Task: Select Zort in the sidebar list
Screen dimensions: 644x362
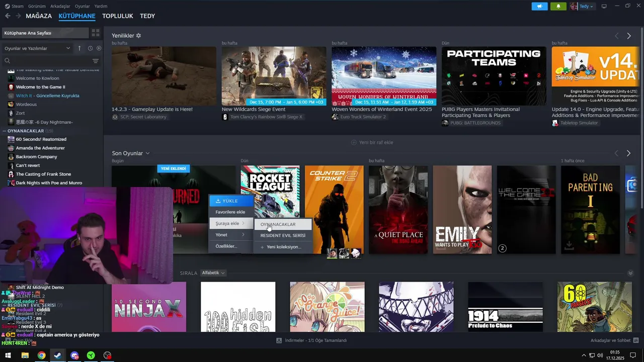Action: pyautogui.click(x=20, y=113)
